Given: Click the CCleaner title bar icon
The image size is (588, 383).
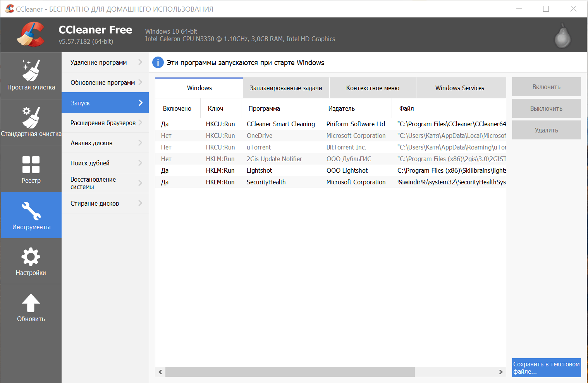Looking at the screenshot, I should pyautogui.click(x=9, y=9).
